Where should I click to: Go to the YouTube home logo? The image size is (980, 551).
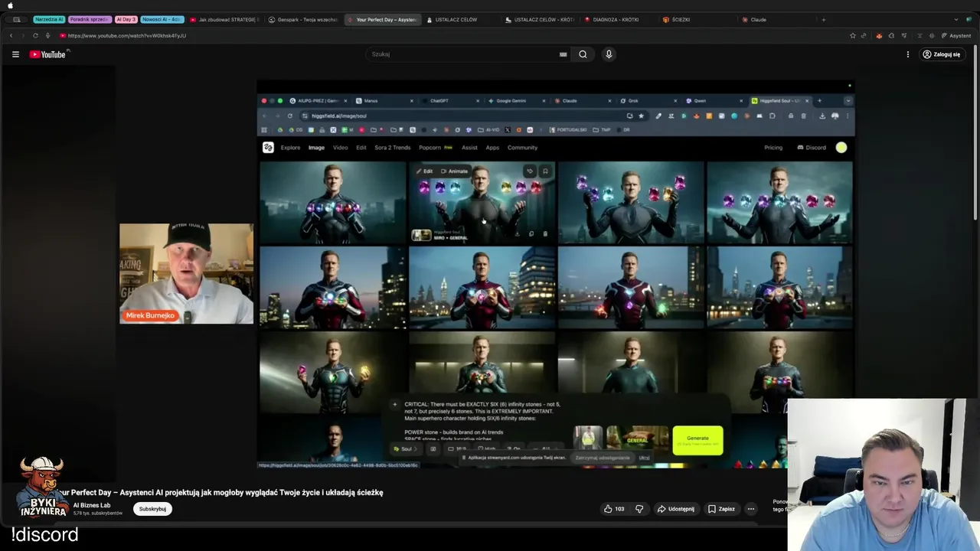(48, 54)
